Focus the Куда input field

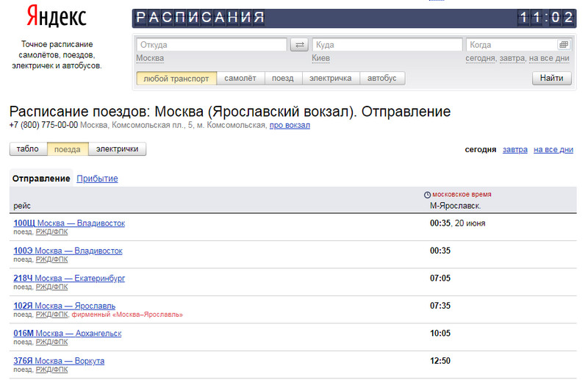click(387, 45)
